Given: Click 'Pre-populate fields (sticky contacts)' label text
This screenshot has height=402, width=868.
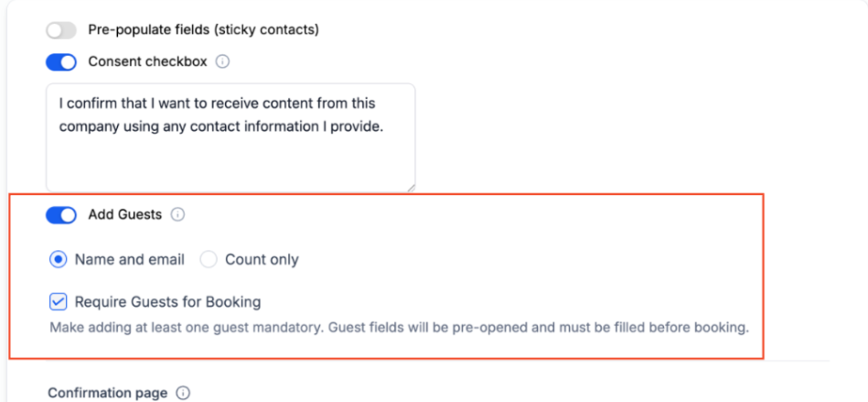Looking at the screenshot, I should coord(203,30).
